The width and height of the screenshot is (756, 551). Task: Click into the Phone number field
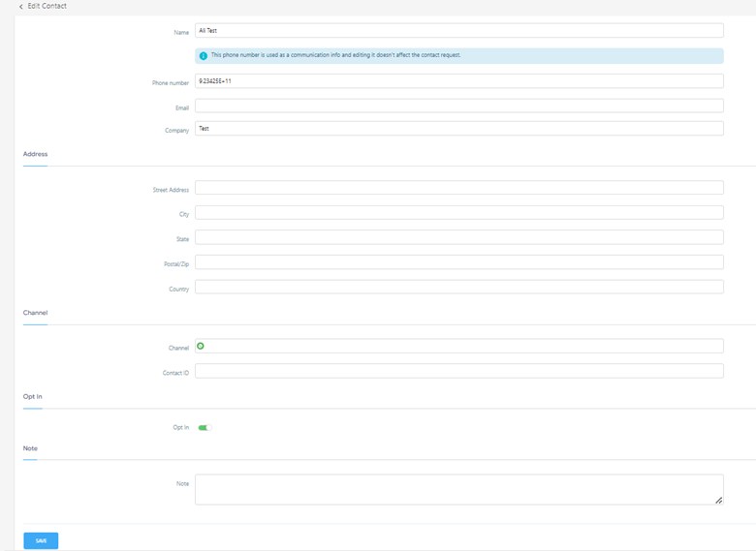(x=459, y=81)
